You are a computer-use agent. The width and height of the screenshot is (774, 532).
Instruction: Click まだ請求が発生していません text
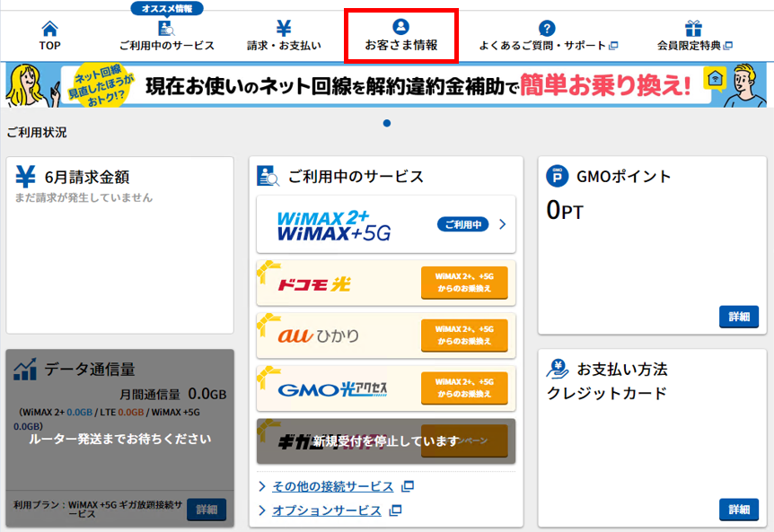[x=84, y=197]
